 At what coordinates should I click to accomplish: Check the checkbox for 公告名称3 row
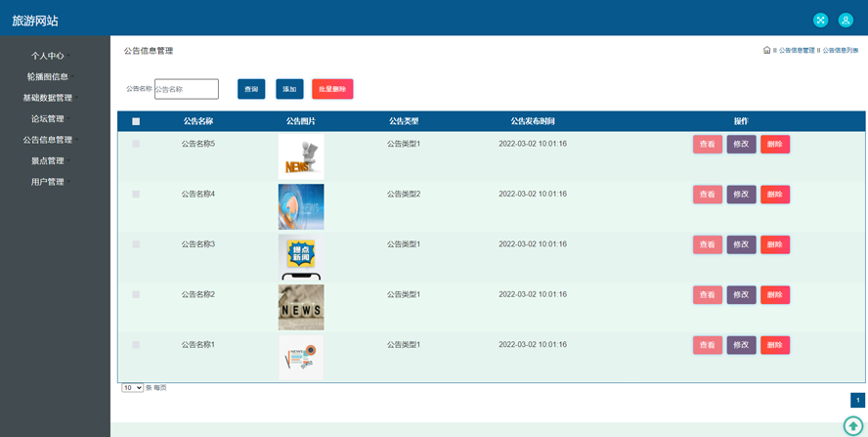click(136, 244)
